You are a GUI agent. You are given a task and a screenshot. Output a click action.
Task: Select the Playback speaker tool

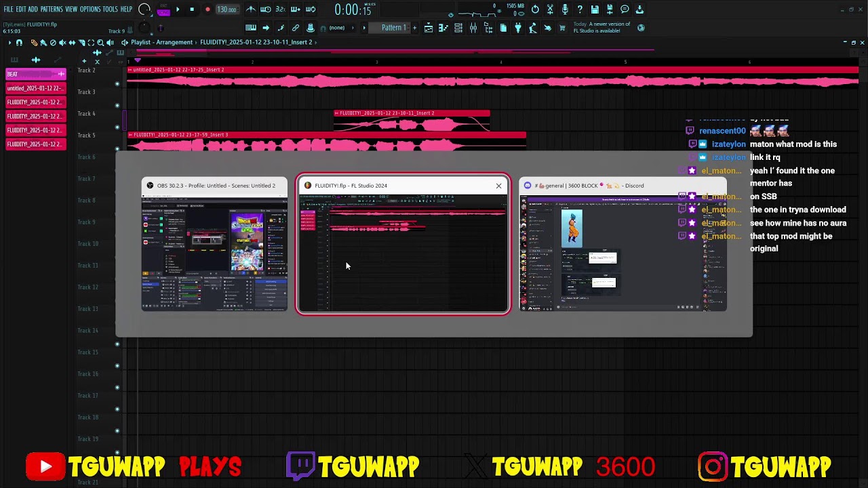110,42
